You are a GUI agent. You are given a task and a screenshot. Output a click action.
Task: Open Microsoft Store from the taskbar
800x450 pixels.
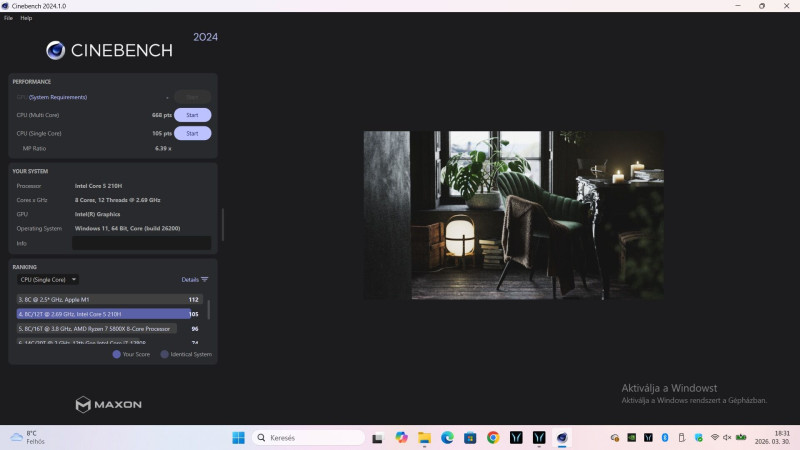(x=470, y=438)
